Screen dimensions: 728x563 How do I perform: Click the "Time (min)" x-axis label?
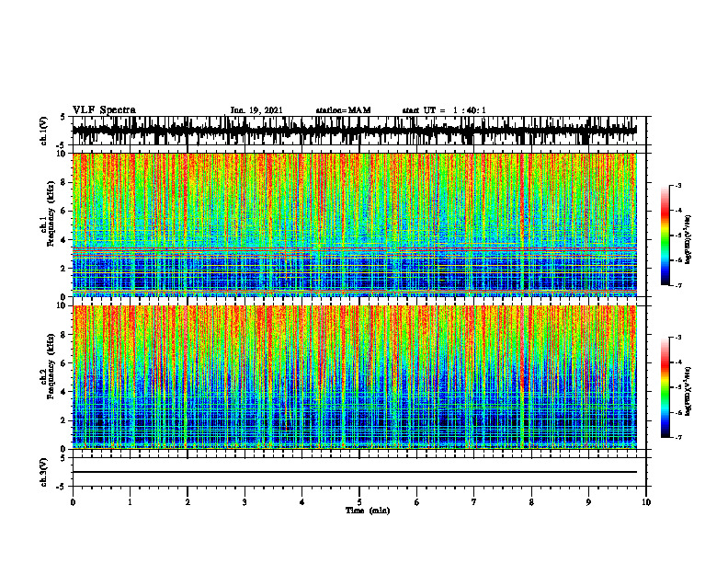(x=368, y=511)
